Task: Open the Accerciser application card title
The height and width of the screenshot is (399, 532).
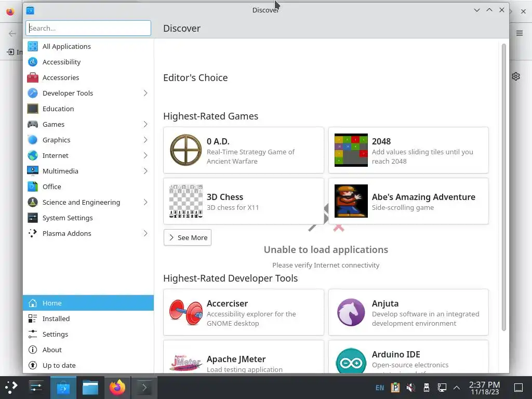Action: 227,303
